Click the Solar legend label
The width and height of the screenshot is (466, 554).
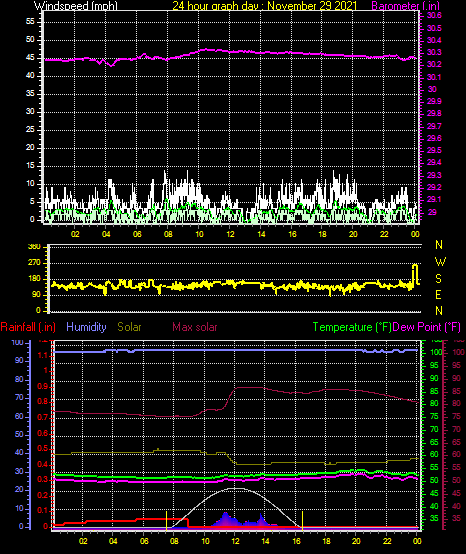[x=129, y=327]
